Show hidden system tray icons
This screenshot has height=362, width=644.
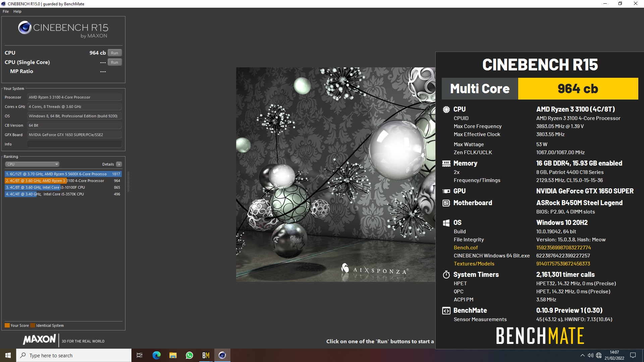tap(582, 355)
